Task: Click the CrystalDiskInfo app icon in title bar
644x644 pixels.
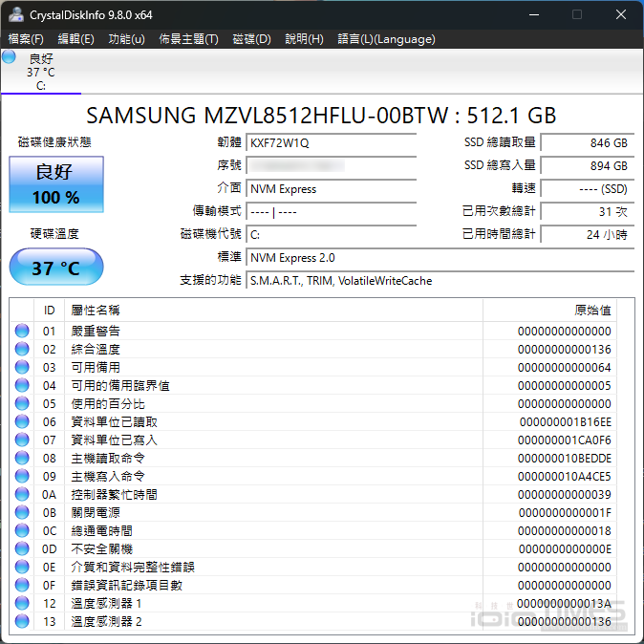Action: pyautogui.click(x=16, y=14)
